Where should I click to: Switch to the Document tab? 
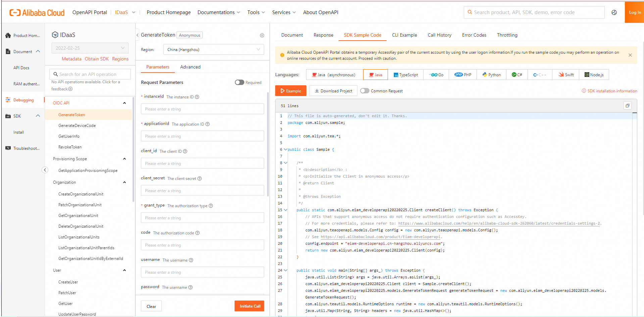coord(292,35)
